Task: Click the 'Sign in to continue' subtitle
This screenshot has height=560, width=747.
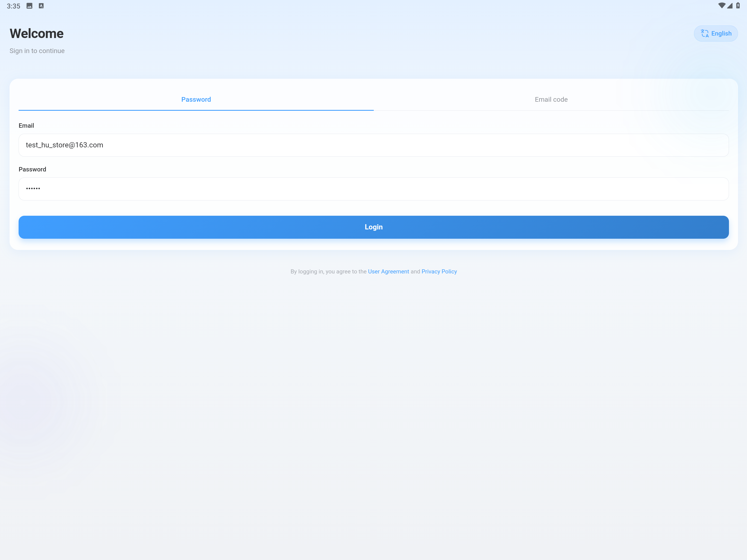Action: tap(37, 51)
